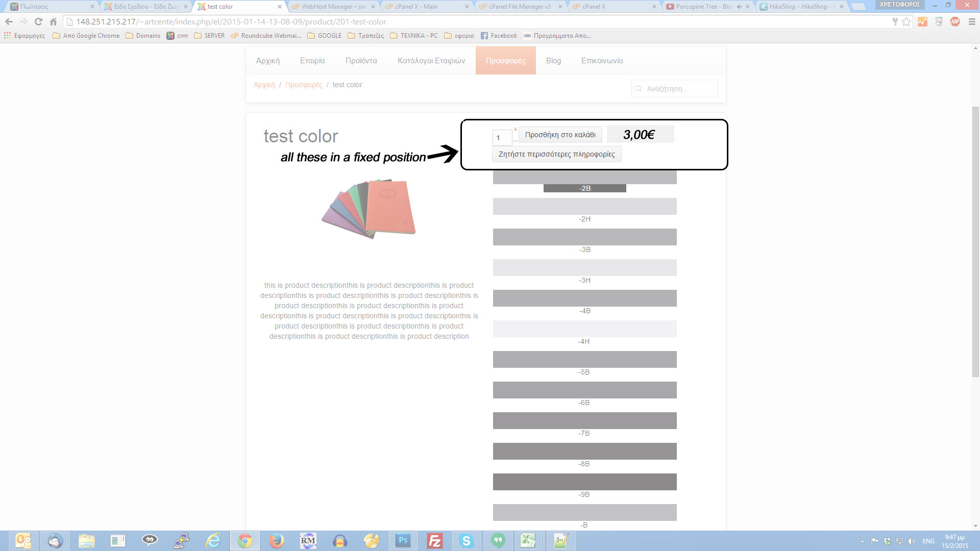Click the Adblock Plus extension icon
Screen dimensions: 980x551
pyautogui.click(x=955, y=21)
